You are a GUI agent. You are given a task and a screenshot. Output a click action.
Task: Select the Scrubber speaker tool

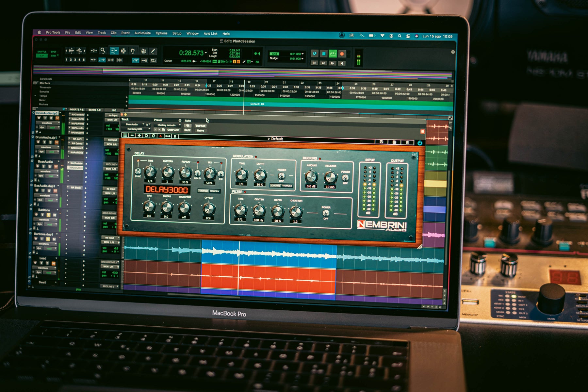coord(143,51)
